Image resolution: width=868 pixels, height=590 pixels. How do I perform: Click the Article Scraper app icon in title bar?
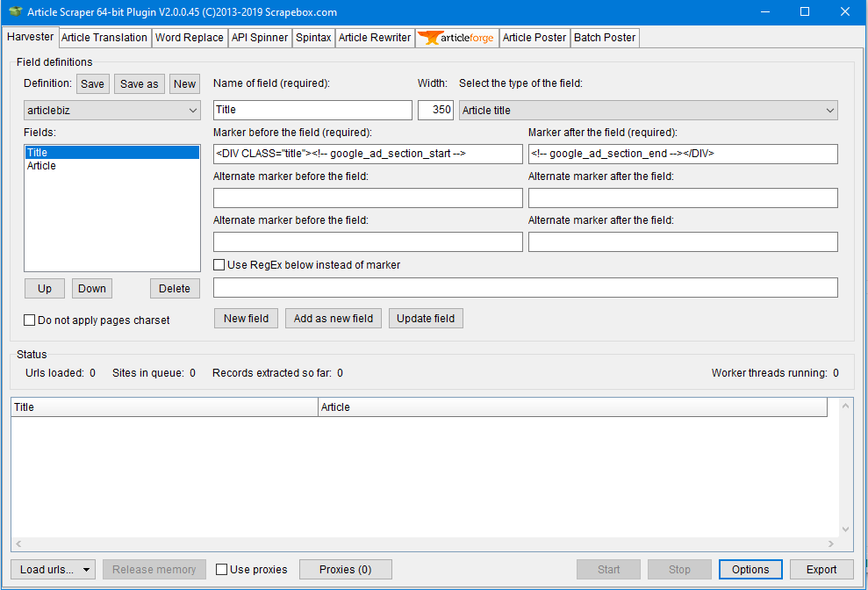[x=16, y=11]
